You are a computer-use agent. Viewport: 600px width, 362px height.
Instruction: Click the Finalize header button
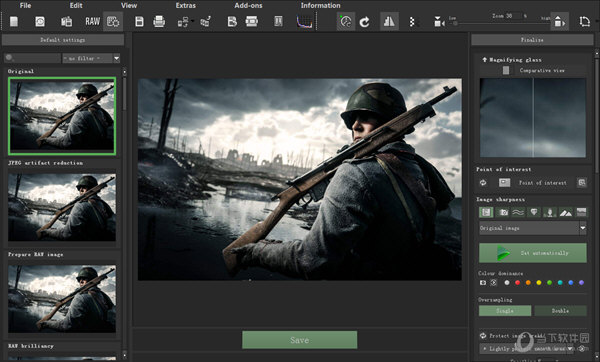pos(532,40)
